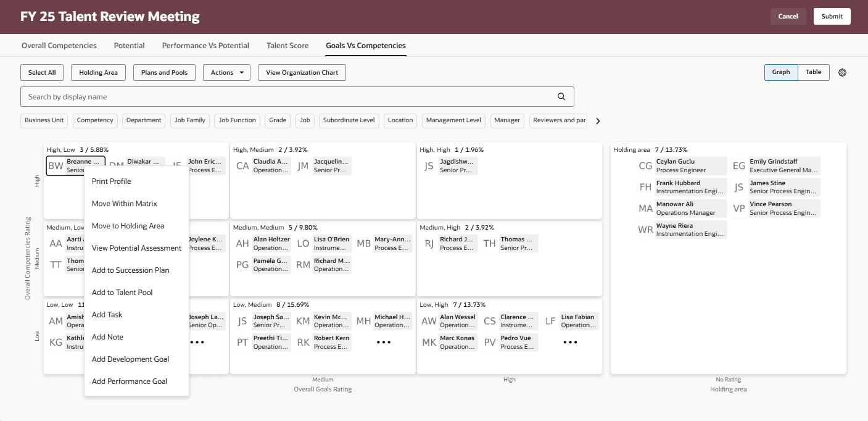This screenshot has width=868, height=421.
Task: Open the Job Family filter chip
Action: (190, 120)
